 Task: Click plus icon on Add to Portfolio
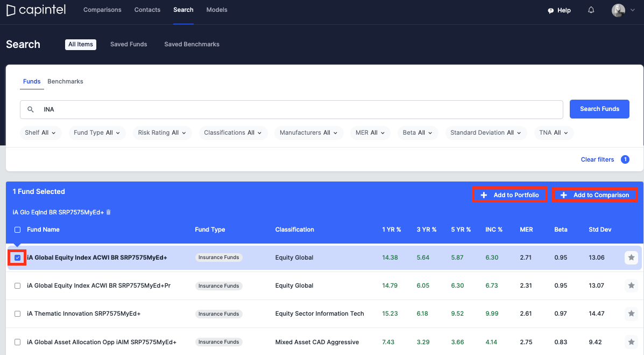coord(484,195)
